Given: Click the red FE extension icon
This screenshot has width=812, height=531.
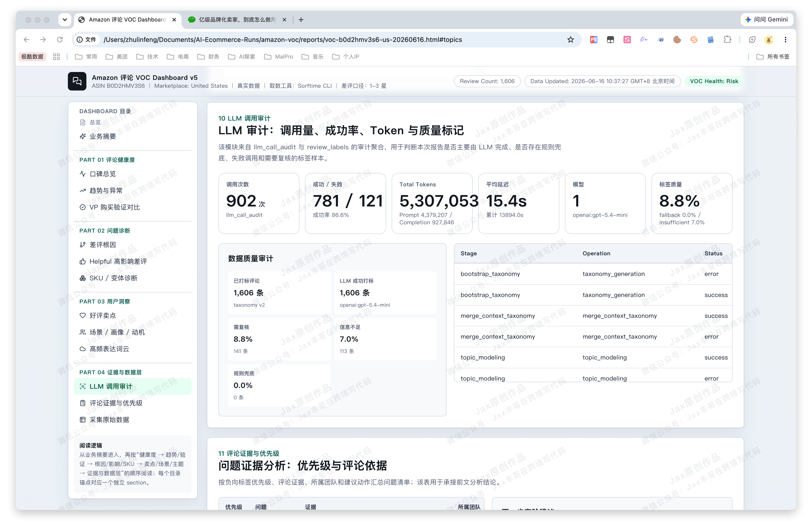Looking at the screenshot, I should tap(594, 40).
